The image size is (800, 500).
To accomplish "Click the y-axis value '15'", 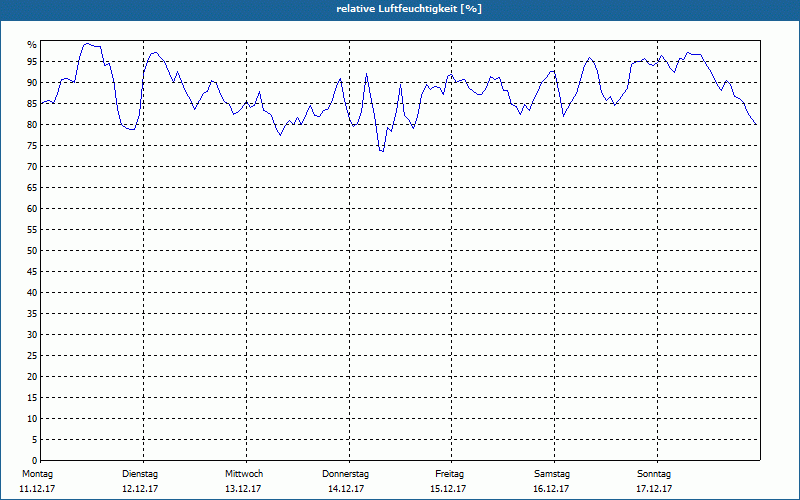I will click(x=32, y=398).
